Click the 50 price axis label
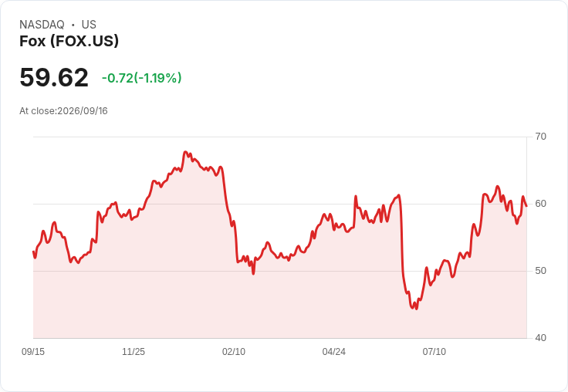This screenshot has height=392, width=568. [x=540, y=271]
